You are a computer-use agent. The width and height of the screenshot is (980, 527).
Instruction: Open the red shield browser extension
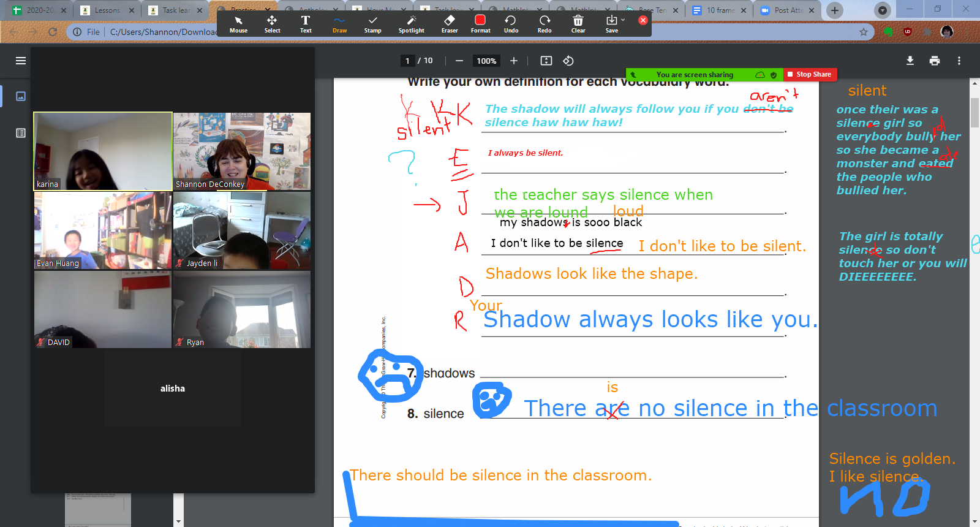click(x=908, y=32)
